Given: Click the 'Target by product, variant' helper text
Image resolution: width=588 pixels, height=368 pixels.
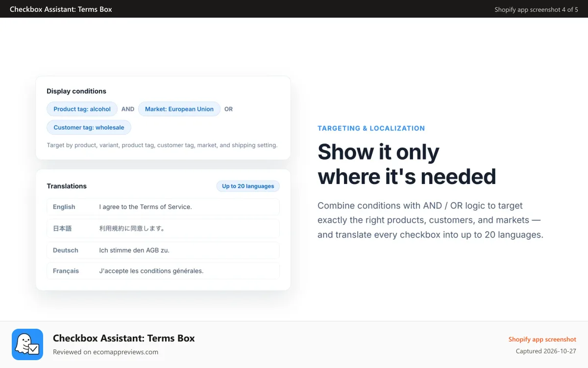Looking at the screenshot, I should 162,145.
